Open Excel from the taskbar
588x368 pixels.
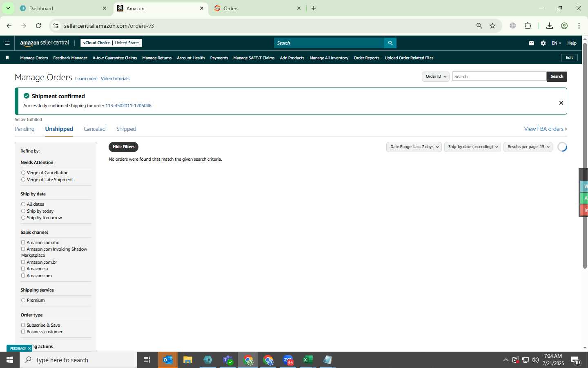point(308,360)
